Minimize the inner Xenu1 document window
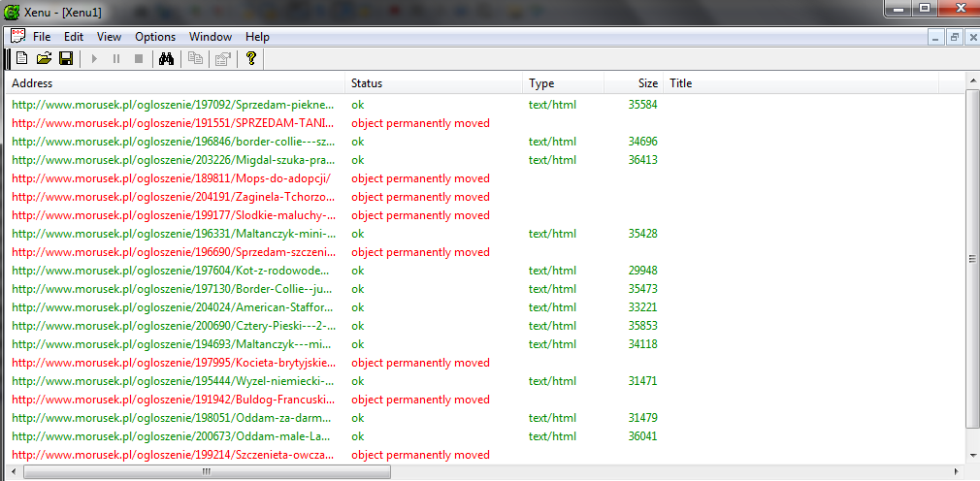 tap(935, 38)
